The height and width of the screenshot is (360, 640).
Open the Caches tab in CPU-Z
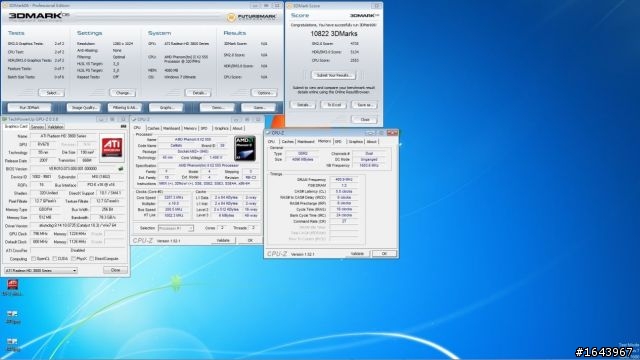point(153,128)
